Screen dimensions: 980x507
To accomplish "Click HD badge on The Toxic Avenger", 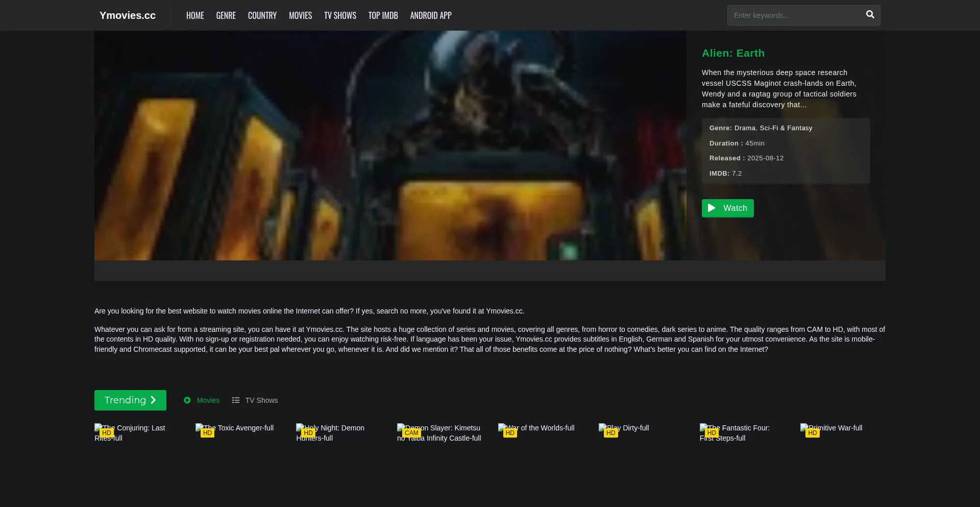I will coord(207,433).
